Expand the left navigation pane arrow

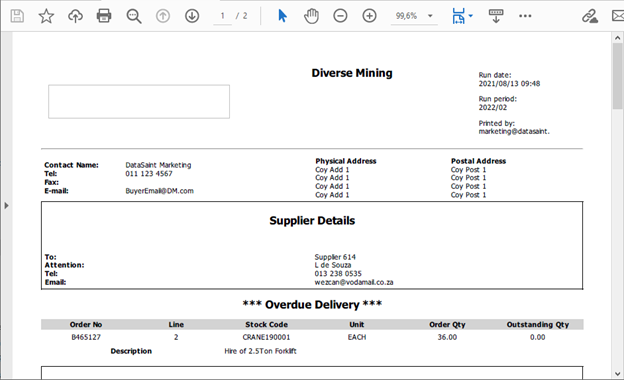[x=6, y=206]
